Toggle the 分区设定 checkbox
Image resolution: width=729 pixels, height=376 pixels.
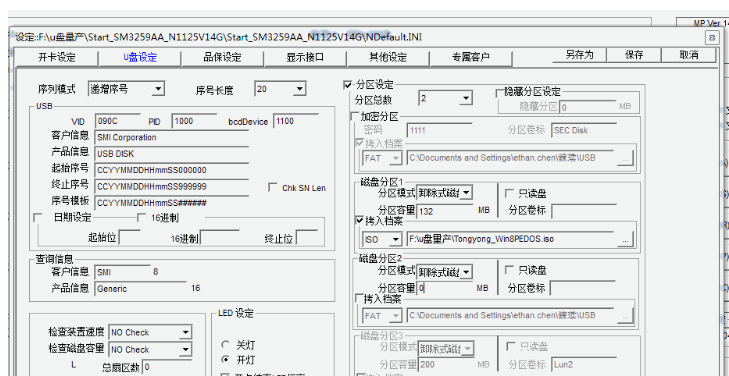point(347,85)
